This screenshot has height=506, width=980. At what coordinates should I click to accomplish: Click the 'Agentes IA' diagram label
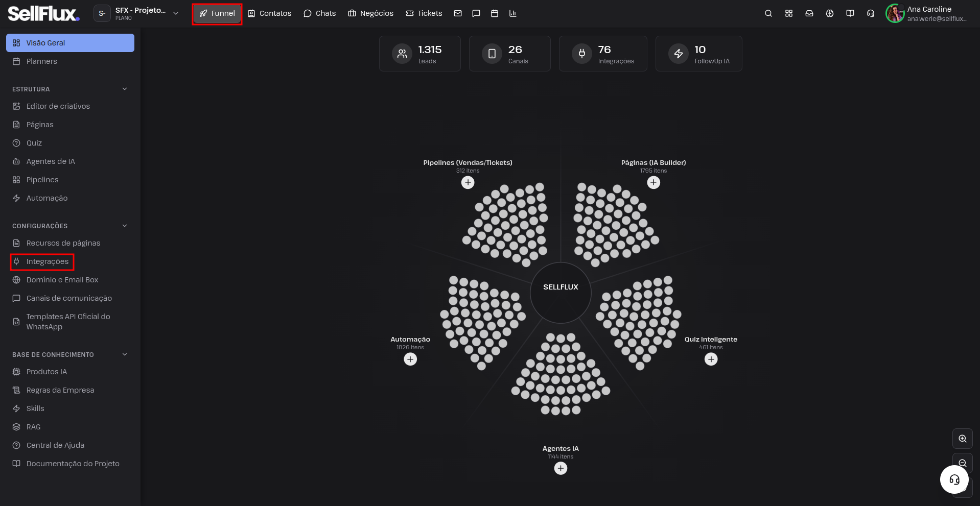coord(561,449)
